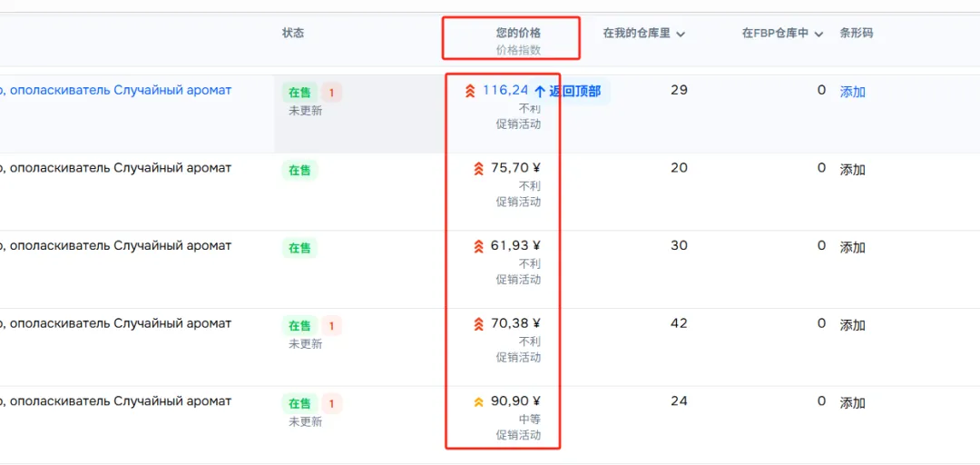Click the red price index arrows beside 70,38 ¥
Image resolution: width=980 pixels, height=465 pixels.
tap(478, 324)
